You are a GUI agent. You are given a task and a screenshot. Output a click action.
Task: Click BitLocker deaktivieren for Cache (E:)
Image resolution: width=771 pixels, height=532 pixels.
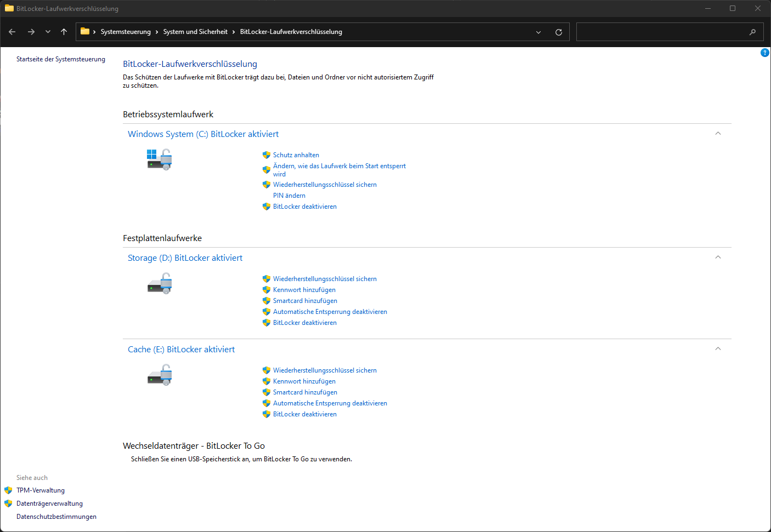pos(305,414)
